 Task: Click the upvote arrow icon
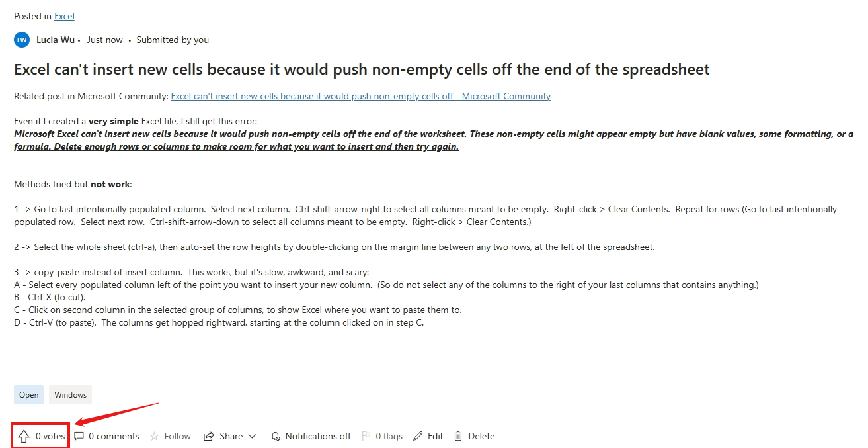[24, 436]
